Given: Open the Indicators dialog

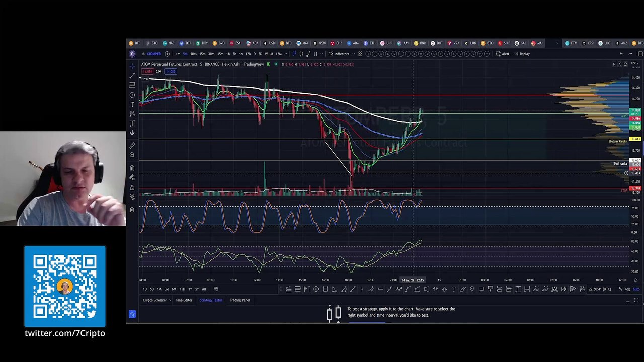Looking at the screenshot, I should (x=339, y=54).
